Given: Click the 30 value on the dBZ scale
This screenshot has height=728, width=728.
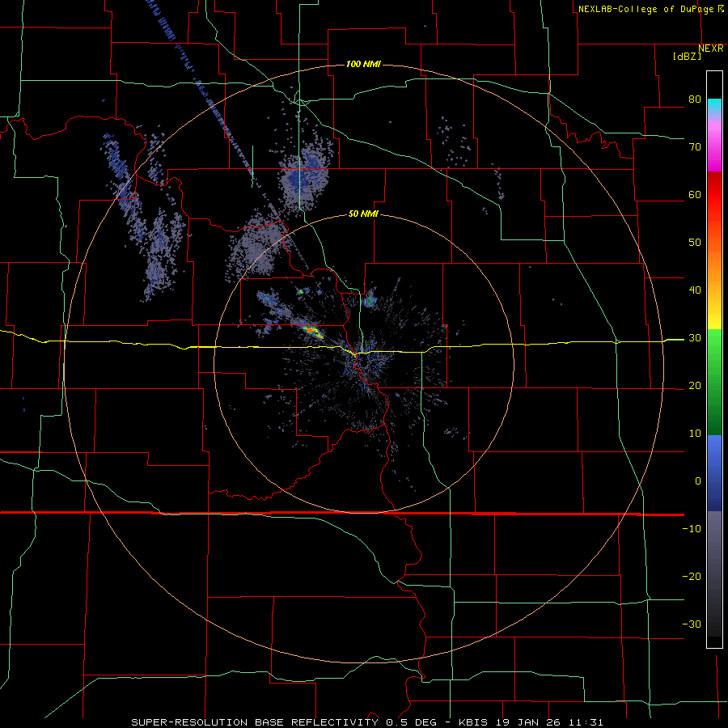Looking at the screenshot, I should tap(695, 338).
